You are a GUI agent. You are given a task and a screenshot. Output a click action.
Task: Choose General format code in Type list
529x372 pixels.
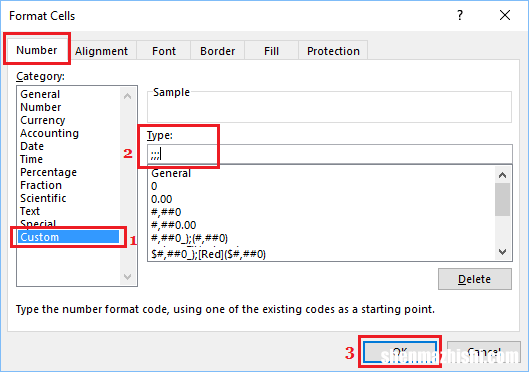point(322,173)
